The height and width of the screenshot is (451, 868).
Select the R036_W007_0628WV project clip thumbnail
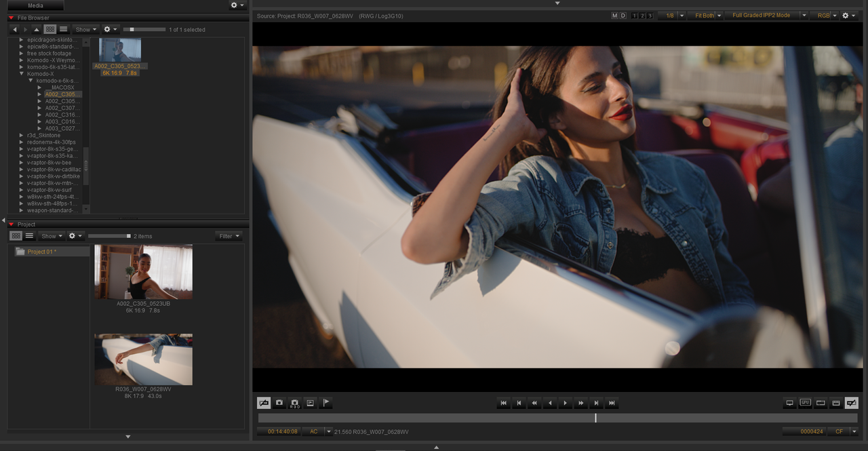(x=143, y=359)
